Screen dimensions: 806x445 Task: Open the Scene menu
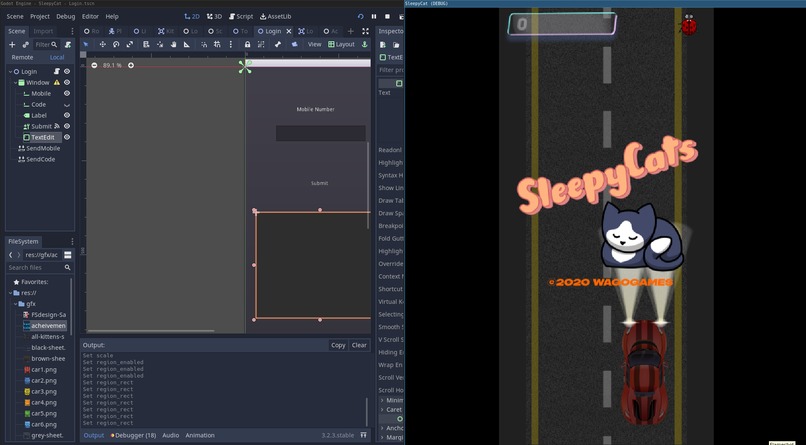(15, 16)
